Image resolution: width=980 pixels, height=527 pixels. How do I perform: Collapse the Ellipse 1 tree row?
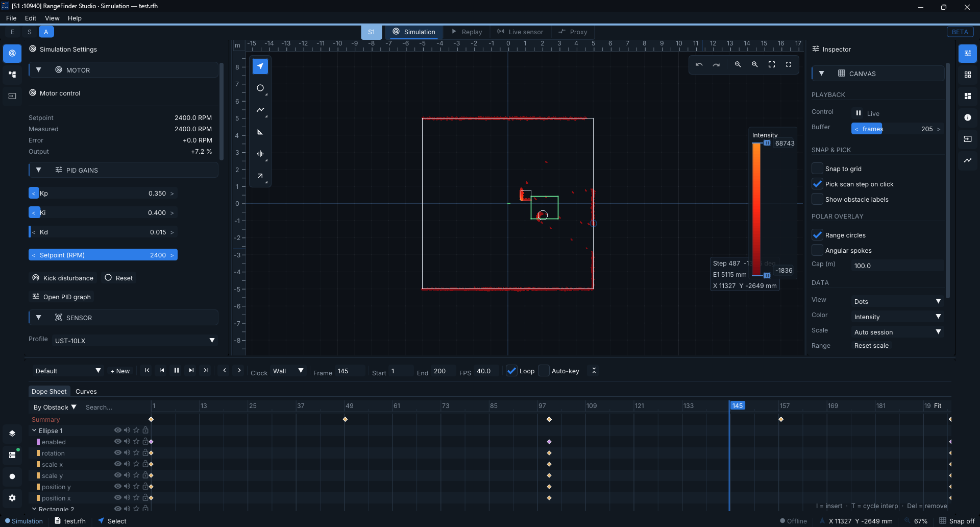[34, 430]
